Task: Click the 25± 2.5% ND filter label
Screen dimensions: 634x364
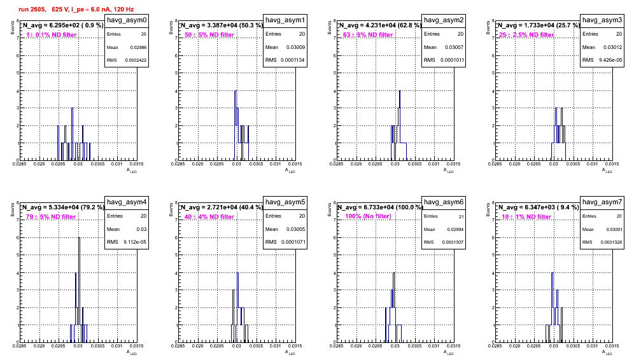Action: click(x=526, y=35)
